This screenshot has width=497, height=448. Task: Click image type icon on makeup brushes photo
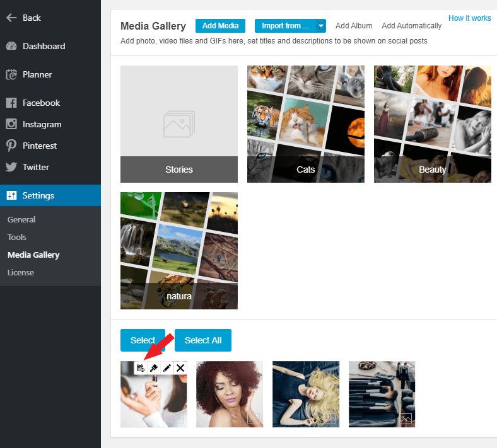[406, 418]
